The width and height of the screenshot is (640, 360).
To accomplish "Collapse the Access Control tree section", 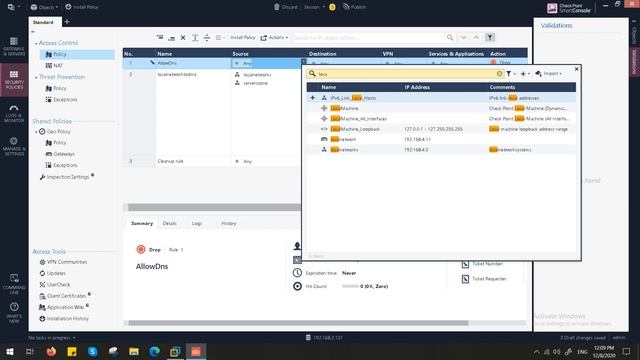I will pos(36,43).
